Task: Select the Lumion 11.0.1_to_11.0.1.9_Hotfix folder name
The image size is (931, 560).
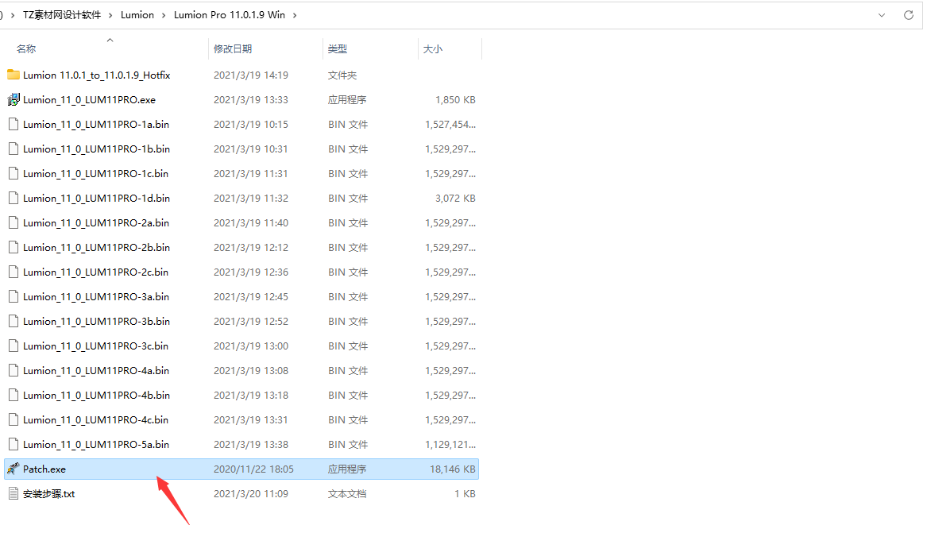Action: click(97, 75)
